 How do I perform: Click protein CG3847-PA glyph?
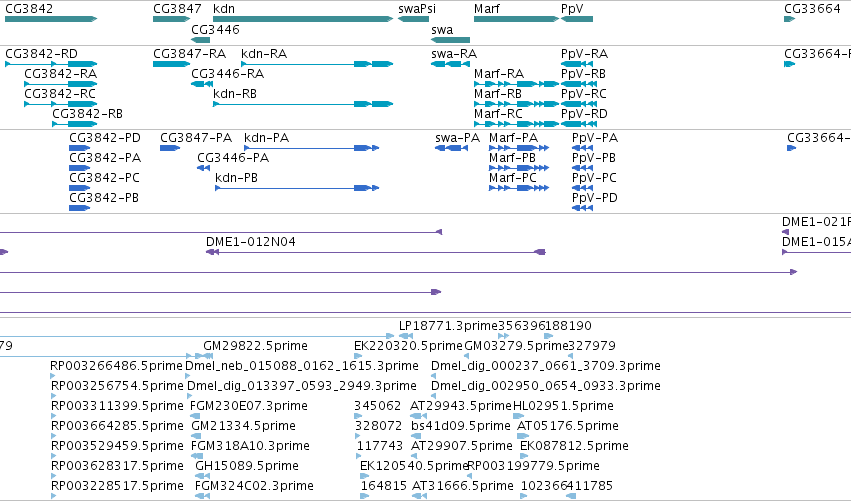tap(170, 148)
